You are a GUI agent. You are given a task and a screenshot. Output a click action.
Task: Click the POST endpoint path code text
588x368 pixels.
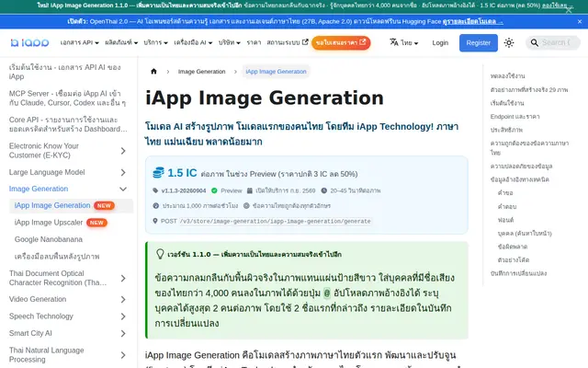tap(276, 221)
